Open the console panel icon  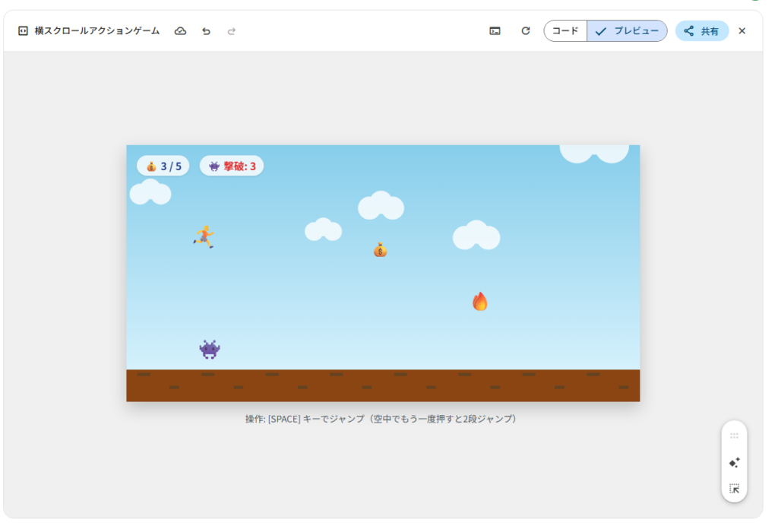pyautogui.click(x=495, y=31)
